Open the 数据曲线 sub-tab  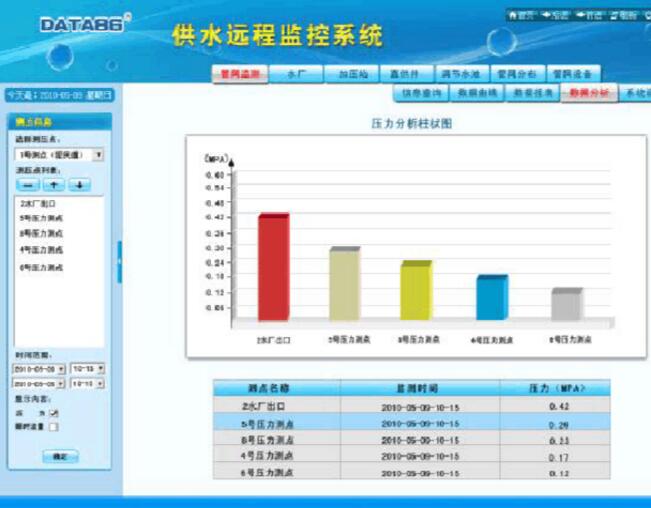(x=477, y=93)
